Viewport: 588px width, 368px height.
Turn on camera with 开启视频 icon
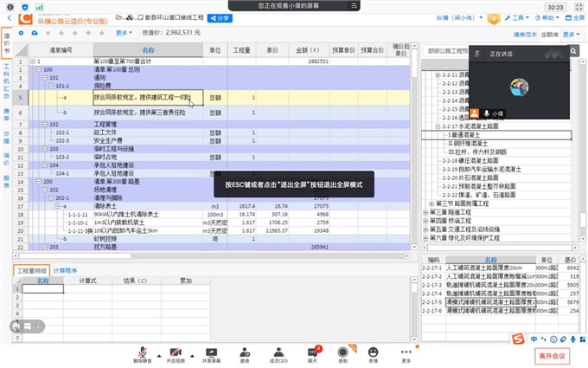click(x=176, y=352)
